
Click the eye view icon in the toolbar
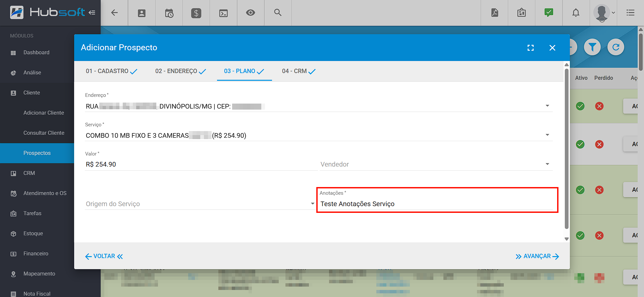(251, 13)
